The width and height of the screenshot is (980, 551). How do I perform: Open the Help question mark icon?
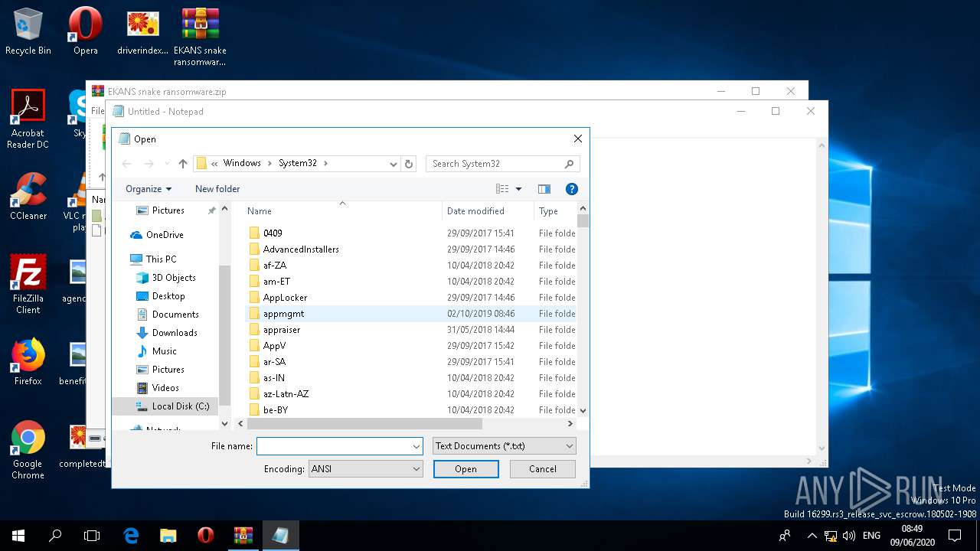click(571, 189)
